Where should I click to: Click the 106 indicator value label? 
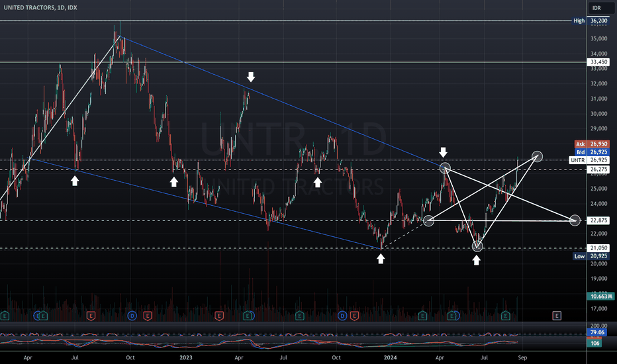click(x=595, y=343)
